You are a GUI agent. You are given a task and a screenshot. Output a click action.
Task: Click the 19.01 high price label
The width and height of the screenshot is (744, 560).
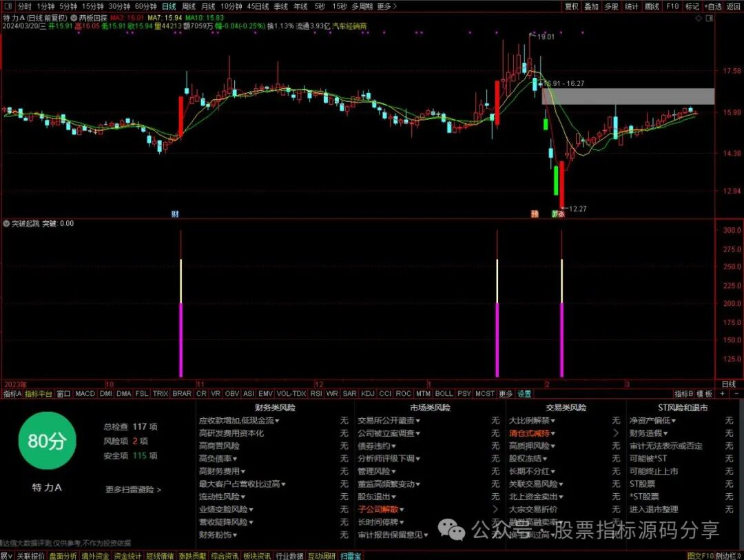[x=546, y=37]
